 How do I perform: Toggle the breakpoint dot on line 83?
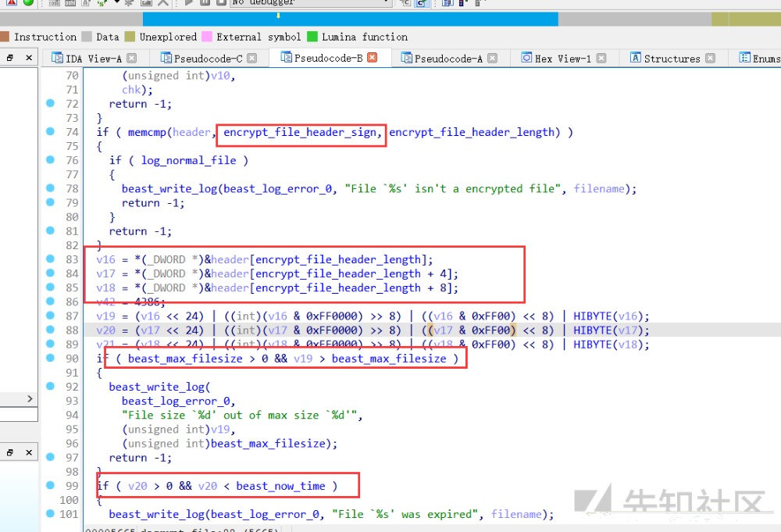pyautogui.click(x=50, y=259)
